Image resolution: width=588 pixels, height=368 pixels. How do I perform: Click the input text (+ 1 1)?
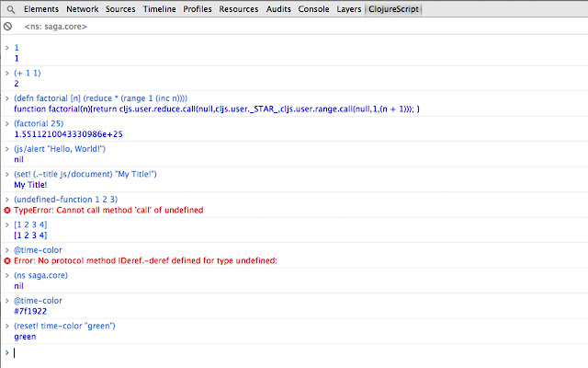(x=28, y=73)
